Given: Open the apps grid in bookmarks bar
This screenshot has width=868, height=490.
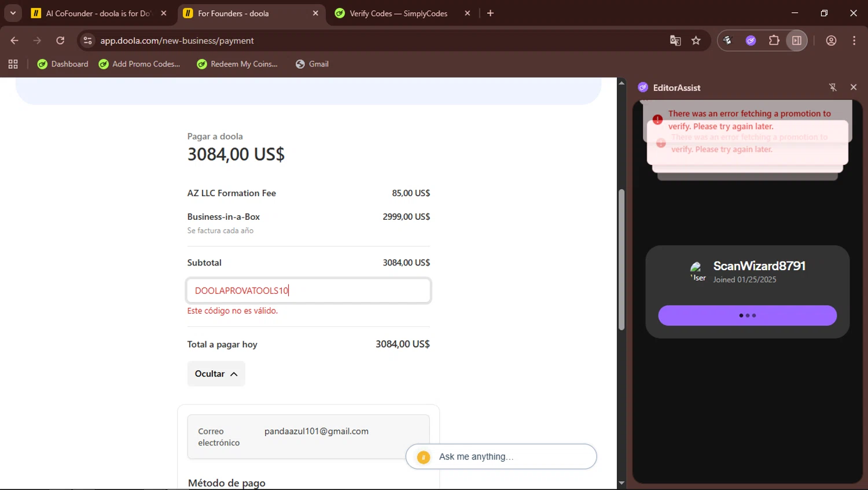Looking at the screenshot, I should [x=13, y=64].
